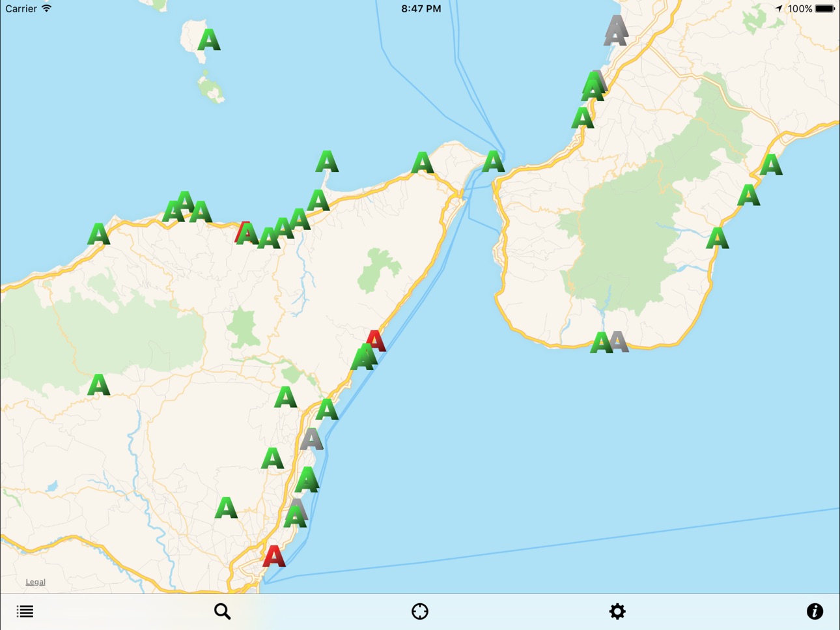The image size is (840, 630).
Task: Select westernmost green marker on north coast
Action: click(99, 234)
